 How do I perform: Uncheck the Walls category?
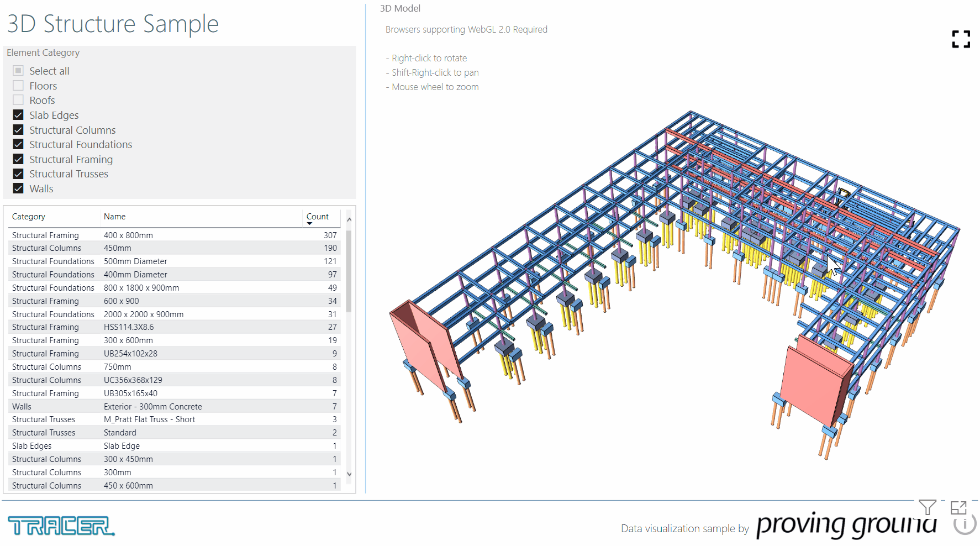[18, 188]
